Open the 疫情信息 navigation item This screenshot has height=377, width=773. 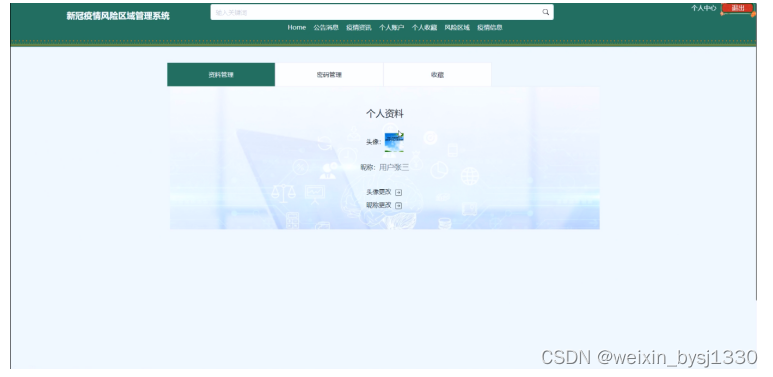click(x=490, y=28)
